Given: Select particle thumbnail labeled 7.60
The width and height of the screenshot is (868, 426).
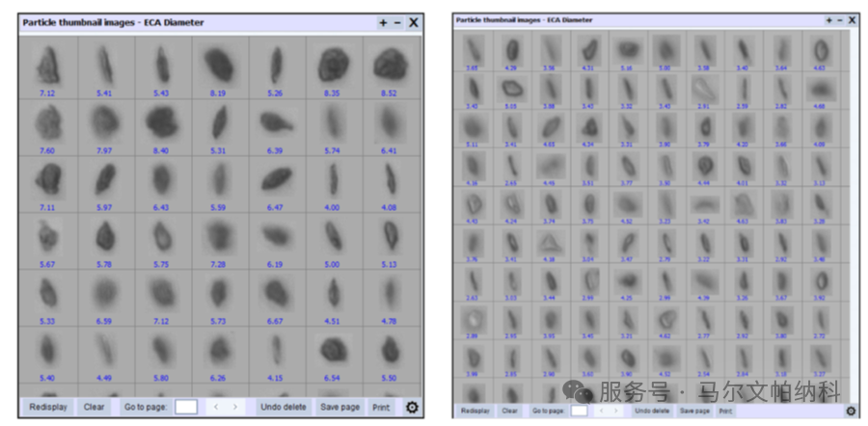Looking at the screenshot, I should tap(49, 122).
